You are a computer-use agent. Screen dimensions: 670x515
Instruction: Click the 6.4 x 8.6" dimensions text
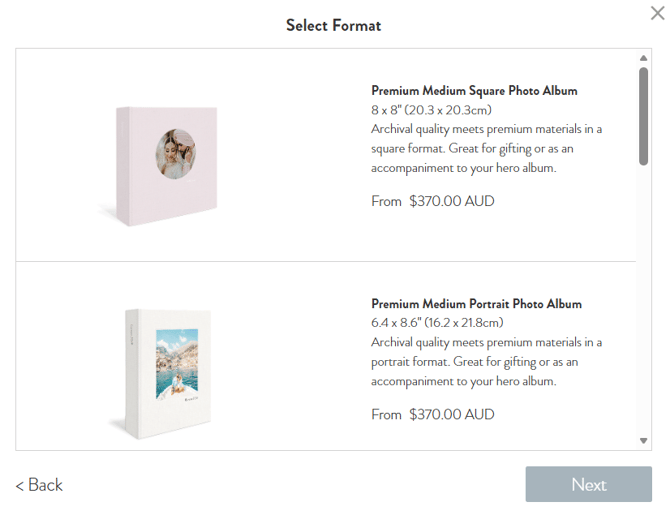click(x=437, y=323)
